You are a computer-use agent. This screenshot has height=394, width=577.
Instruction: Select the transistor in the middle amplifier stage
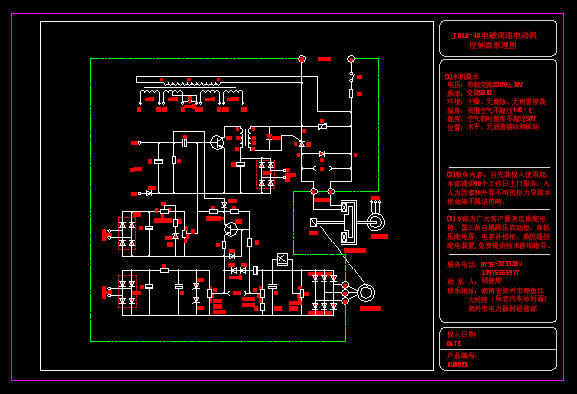[x=231, y=229]
